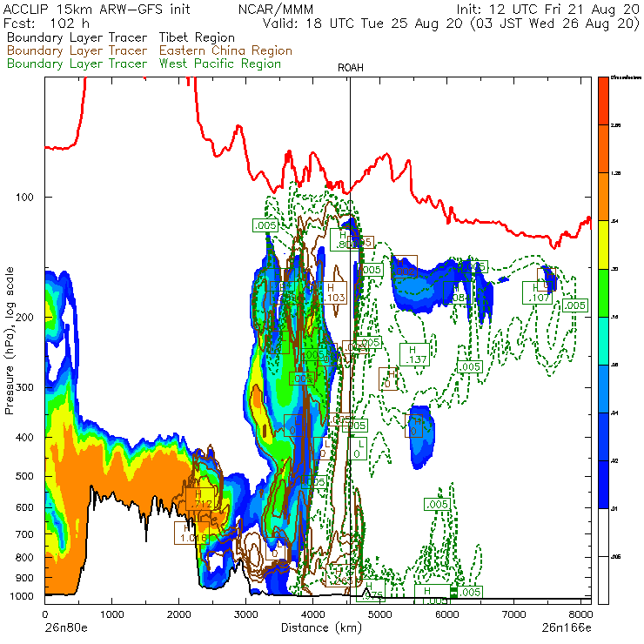Click the 'Distance (km)' axis title

tap(322, 627)
